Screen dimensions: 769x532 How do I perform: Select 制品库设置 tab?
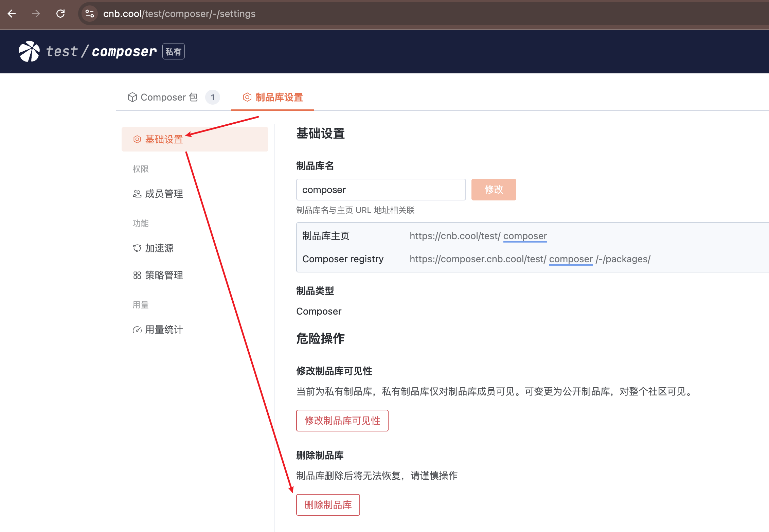279,97
